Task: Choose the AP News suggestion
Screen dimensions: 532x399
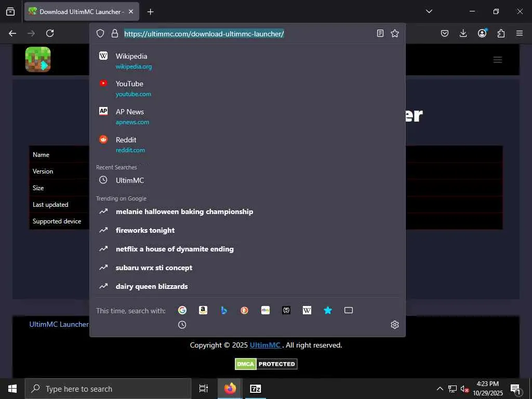Action: pyautogui.click(x=247, y=116)
